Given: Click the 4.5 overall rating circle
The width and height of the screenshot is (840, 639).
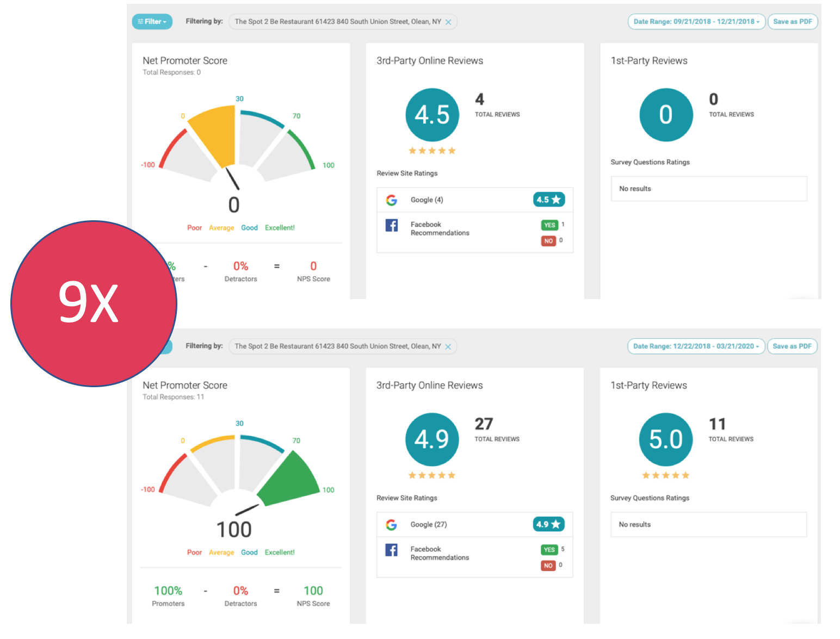Looking at the screenshot, I should tap(433, 115).
